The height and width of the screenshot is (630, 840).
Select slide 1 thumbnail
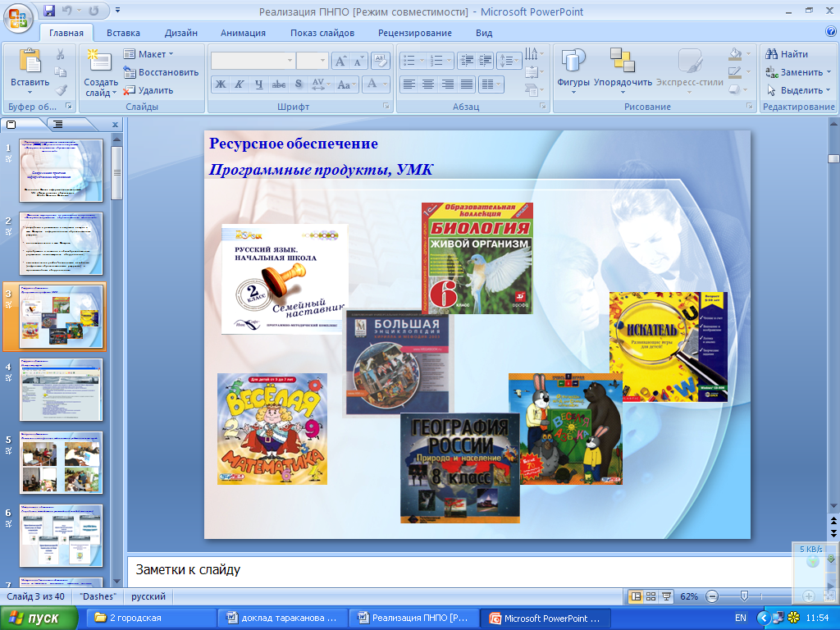[61, 171]
